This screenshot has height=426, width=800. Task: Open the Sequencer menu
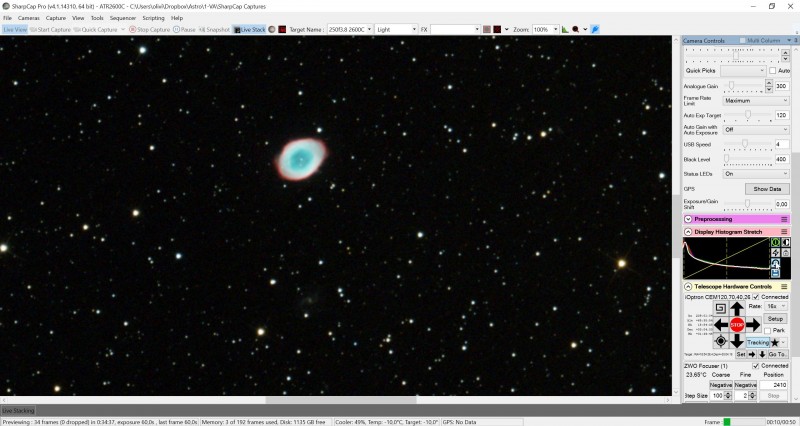point(123,18)
